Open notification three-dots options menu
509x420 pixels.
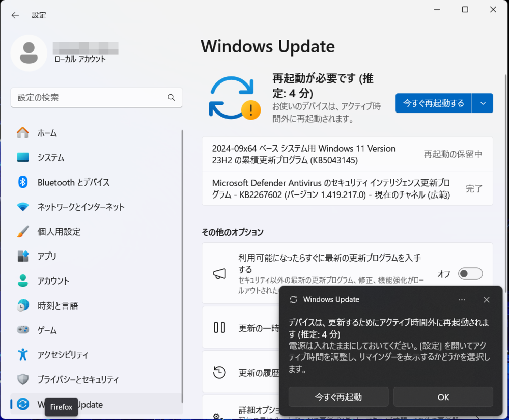click(x=462, y=299)
